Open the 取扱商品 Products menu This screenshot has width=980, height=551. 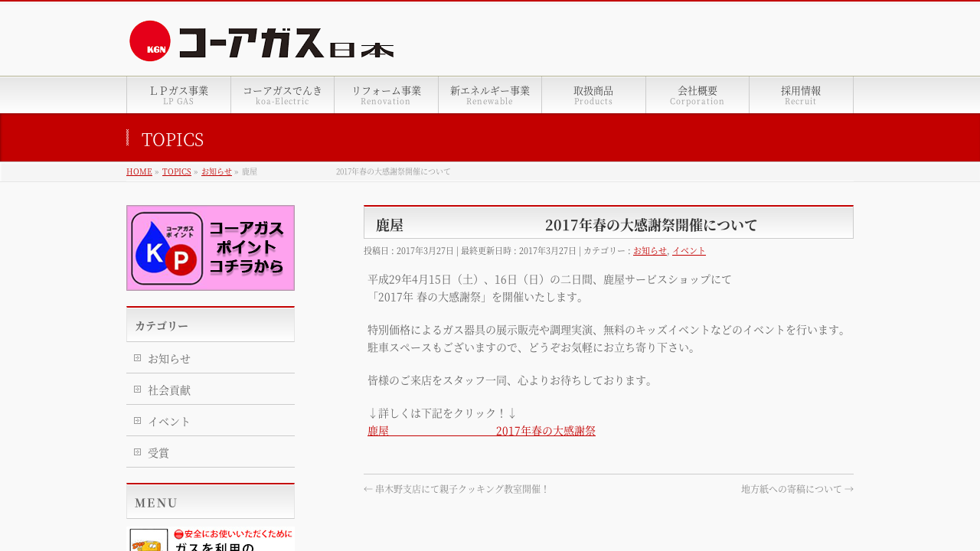pos(593,95)
